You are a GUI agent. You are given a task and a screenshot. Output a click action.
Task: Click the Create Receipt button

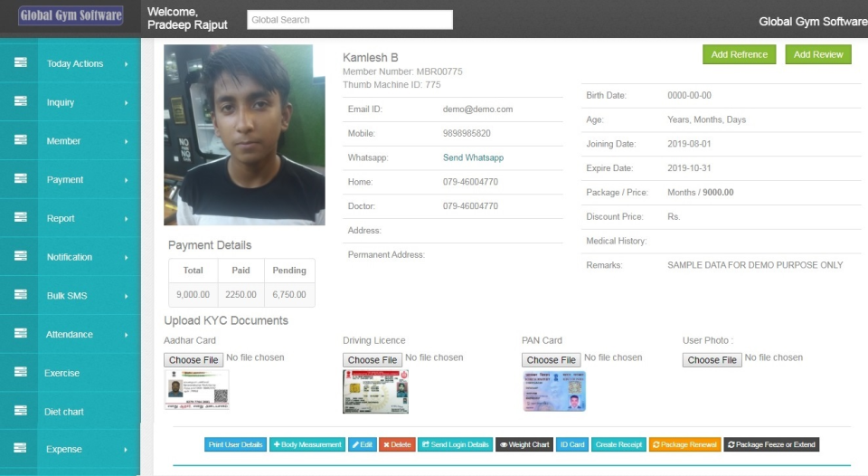(618, 444)
